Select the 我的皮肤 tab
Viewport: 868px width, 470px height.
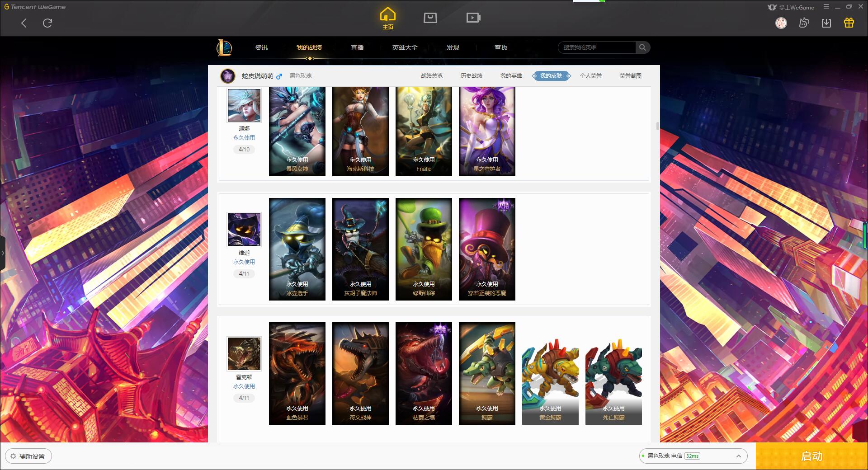click(x=551, y=76)
